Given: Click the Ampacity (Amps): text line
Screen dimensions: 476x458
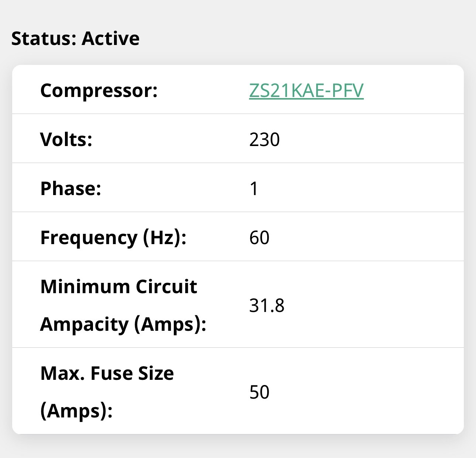Looking at the screenshot, I should 123,324.
